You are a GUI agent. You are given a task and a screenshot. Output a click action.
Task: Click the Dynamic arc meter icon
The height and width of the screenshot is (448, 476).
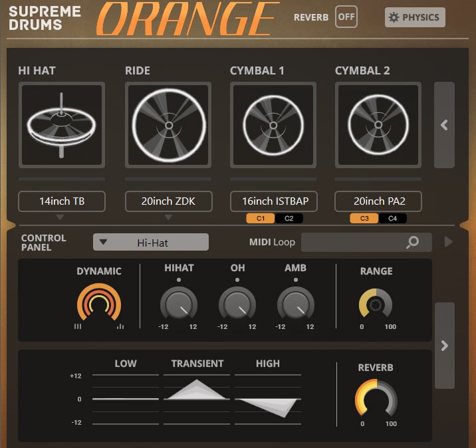[99, 304]
